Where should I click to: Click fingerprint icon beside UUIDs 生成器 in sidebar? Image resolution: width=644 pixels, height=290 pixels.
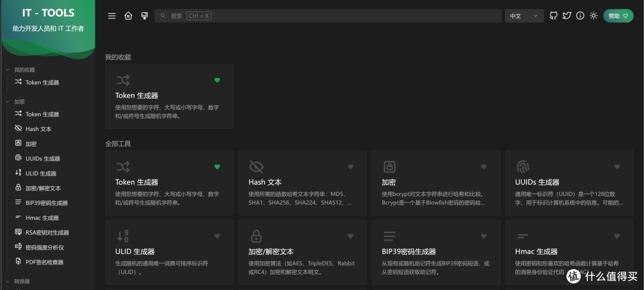[18, 158]
